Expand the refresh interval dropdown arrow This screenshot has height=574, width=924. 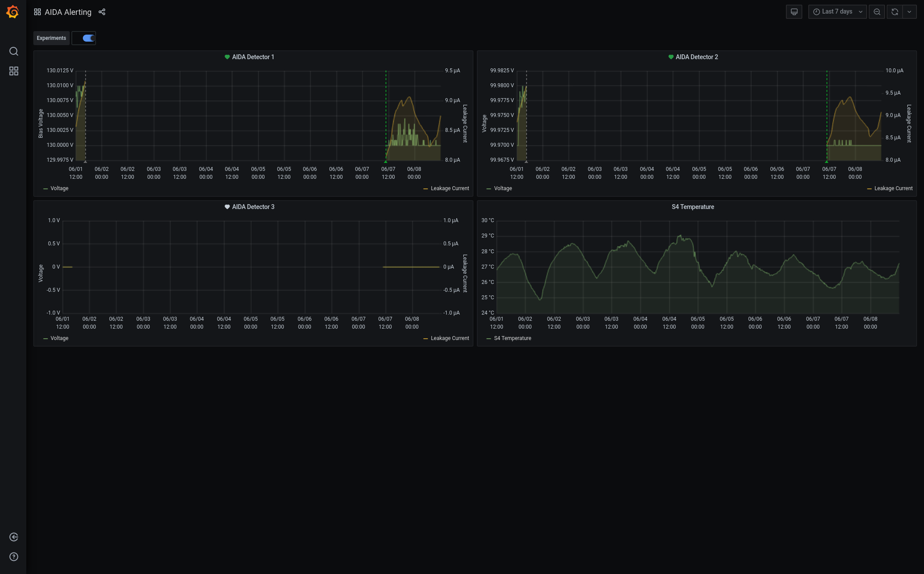pos(910,12)
